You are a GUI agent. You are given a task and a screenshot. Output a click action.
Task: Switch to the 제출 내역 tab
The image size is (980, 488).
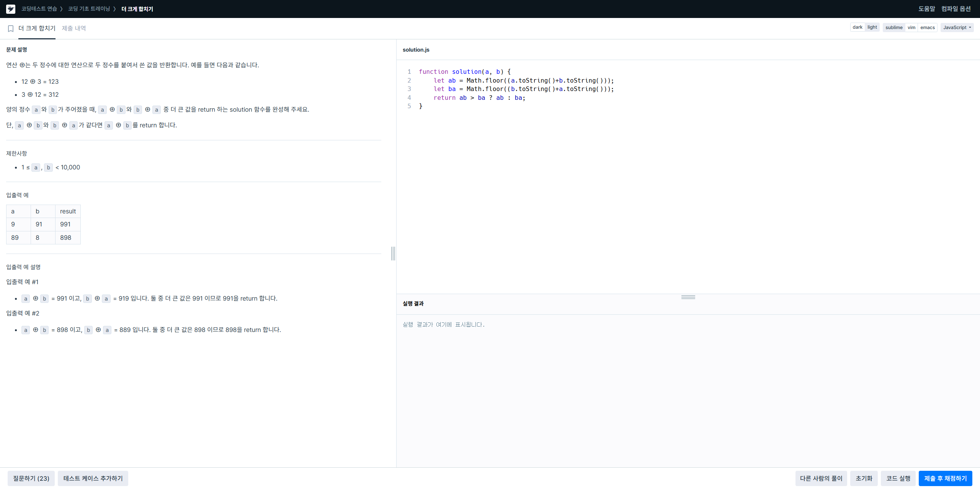[74, 28]
